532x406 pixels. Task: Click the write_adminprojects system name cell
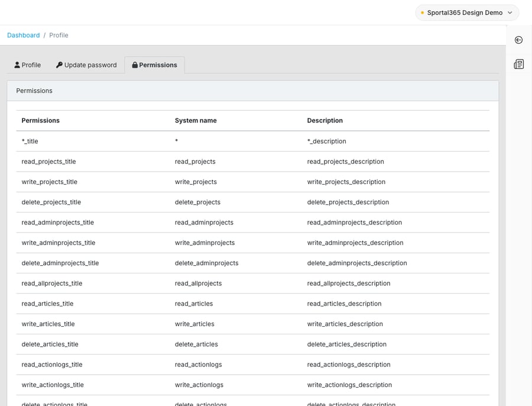click(235, 243)
